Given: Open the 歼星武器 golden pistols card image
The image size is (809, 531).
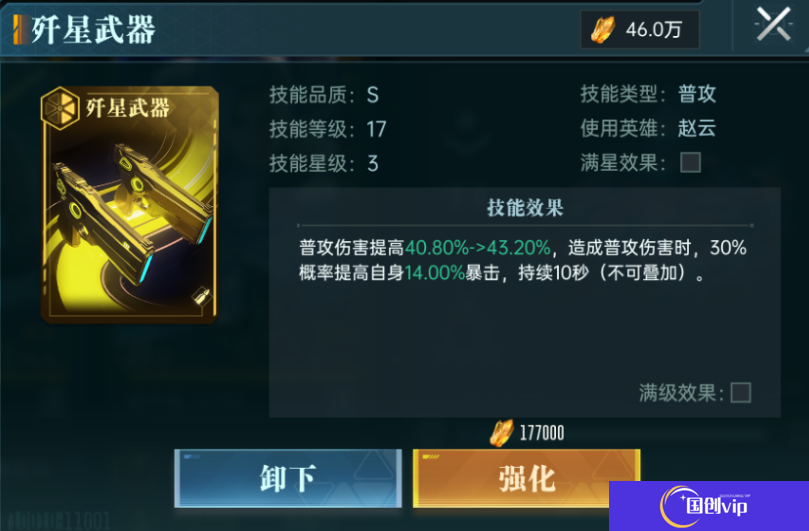Looking at the screenshot, I should pyautogui.click(x=130, y=204).
